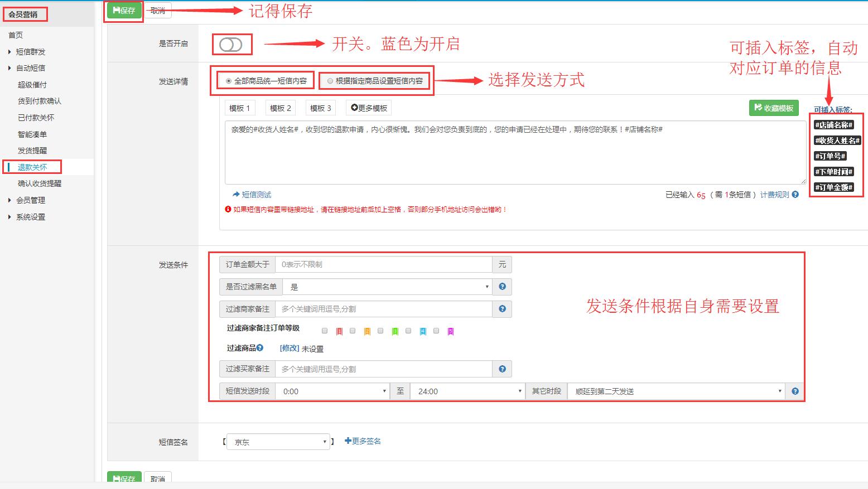Insert the #订单金额# tag
The image size is (868, 489).
point(833,187)
